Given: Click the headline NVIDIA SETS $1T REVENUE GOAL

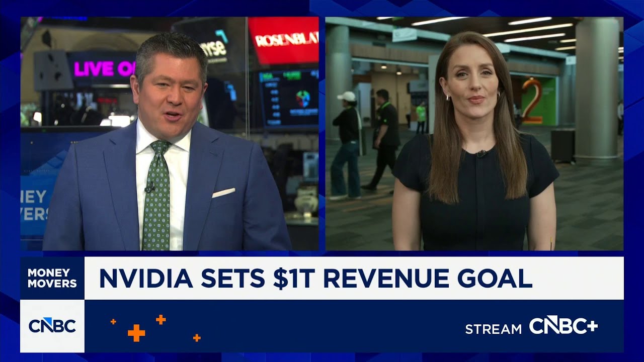Looking at the screenshot, I should tap(315, 279).
